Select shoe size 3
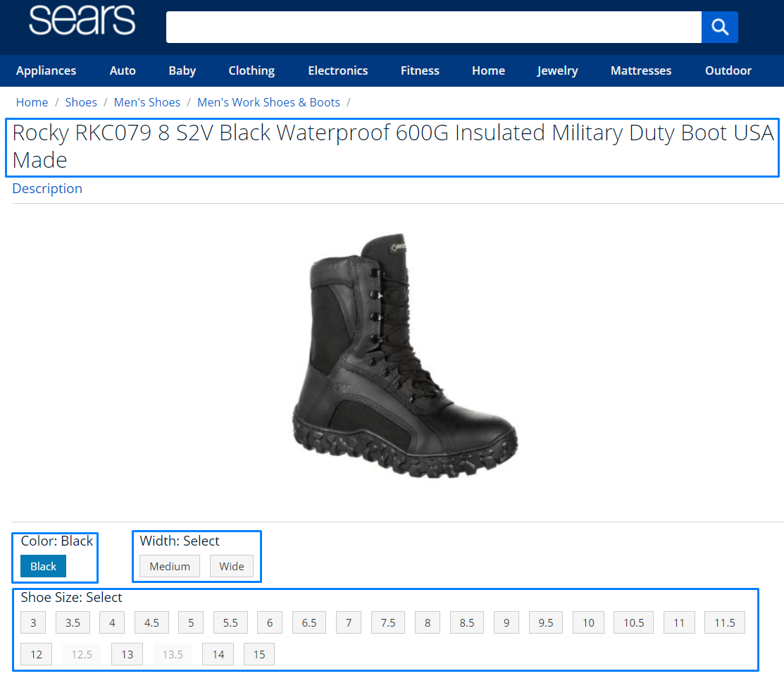Screen dimensions: 784x676 [34, 623]
